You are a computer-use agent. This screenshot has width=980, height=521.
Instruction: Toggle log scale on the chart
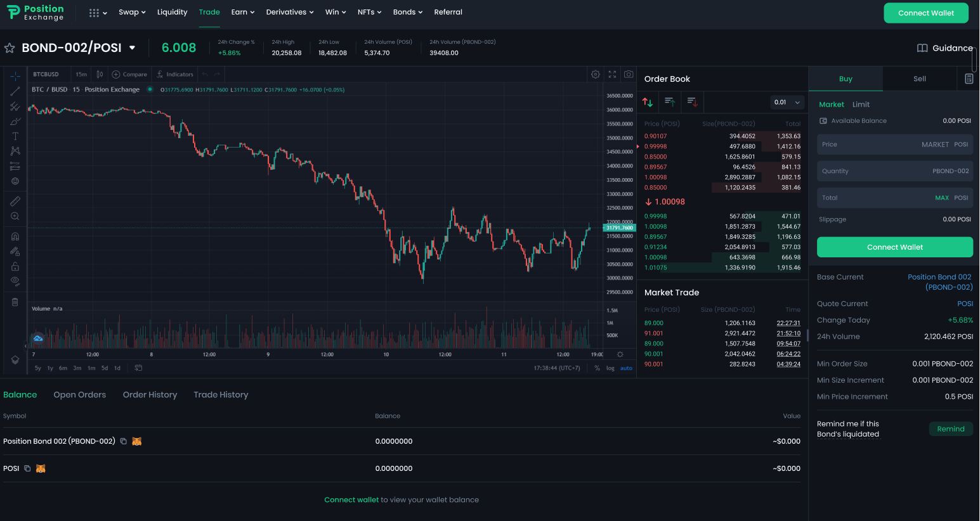(610, 368)
